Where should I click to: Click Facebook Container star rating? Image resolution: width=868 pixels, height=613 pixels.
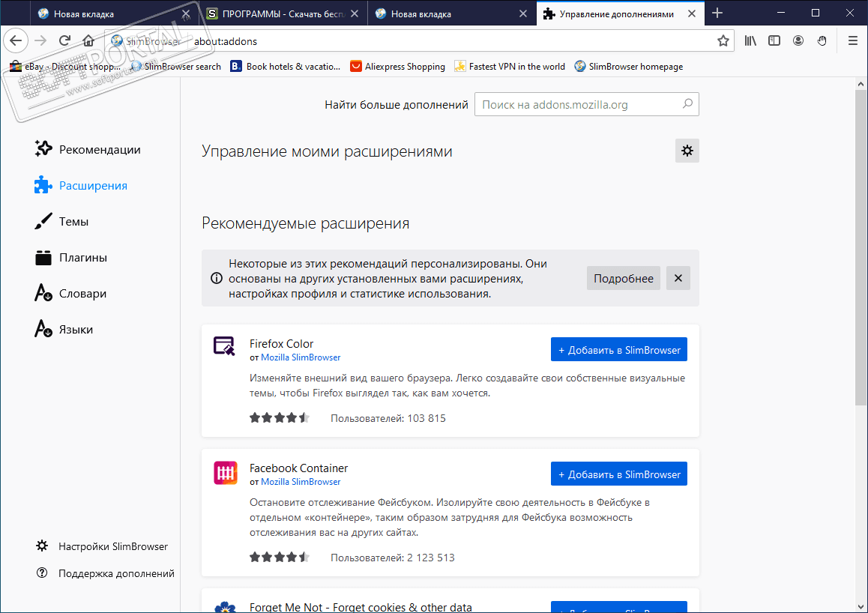pos(279,557)
